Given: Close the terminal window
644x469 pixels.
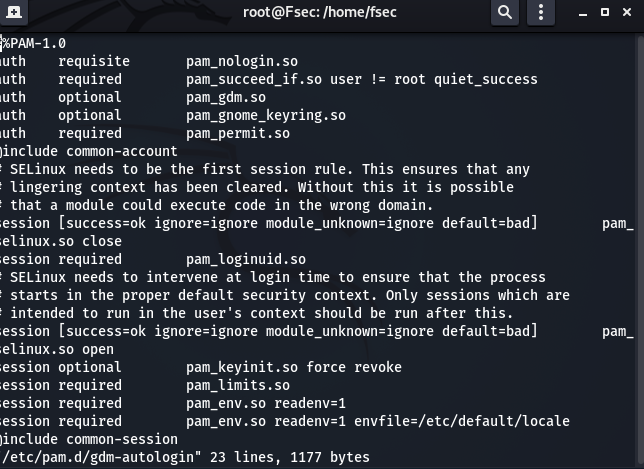Looking at the screenshot, I should coord(628,12).
